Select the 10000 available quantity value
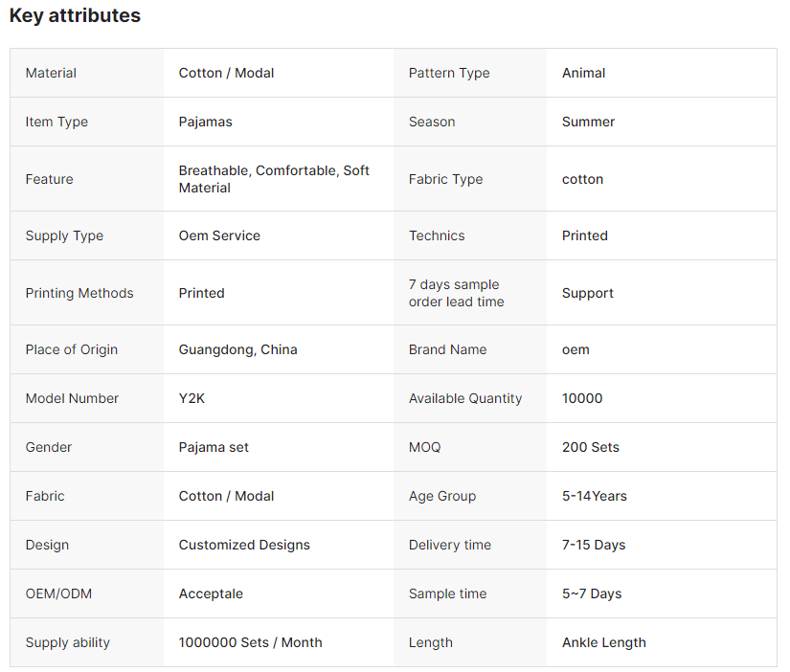This screenshot has height=672, width=790. [x=582, y=398]
